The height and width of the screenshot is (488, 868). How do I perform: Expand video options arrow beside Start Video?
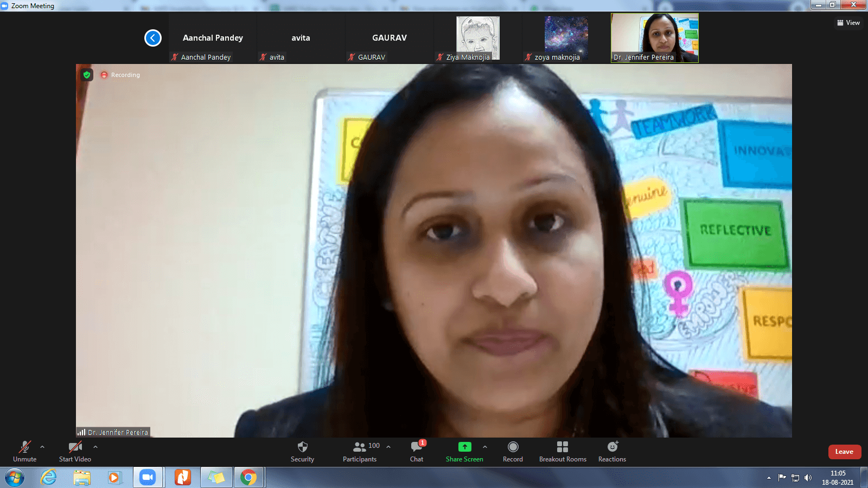point(95,447)
